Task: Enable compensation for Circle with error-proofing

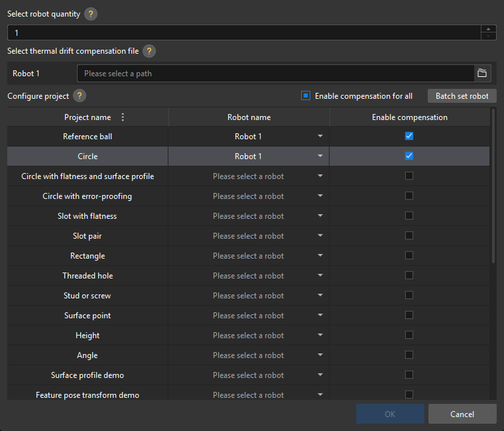Action: [409, 196]
